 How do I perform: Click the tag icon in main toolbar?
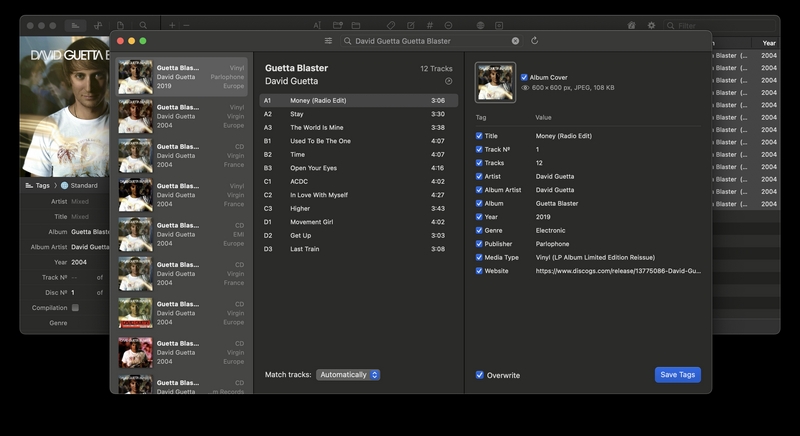(x=391, y=25)
